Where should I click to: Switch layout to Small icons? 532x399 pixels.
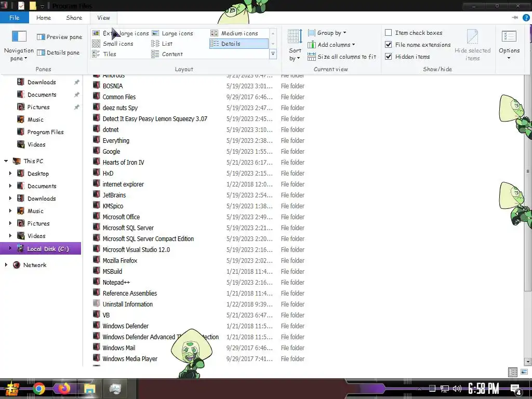113,44
